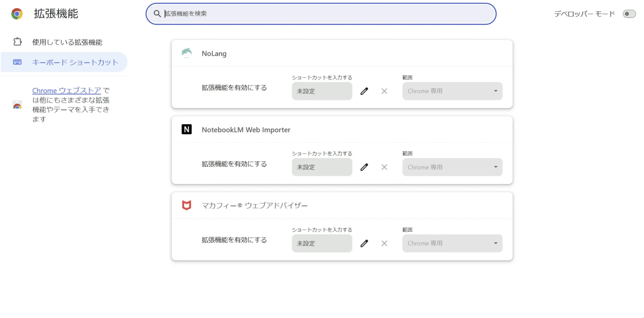Select キーボード ショートカット in the sidebar
The width and height of the screenshot is (644, 318).
[64, 62]
